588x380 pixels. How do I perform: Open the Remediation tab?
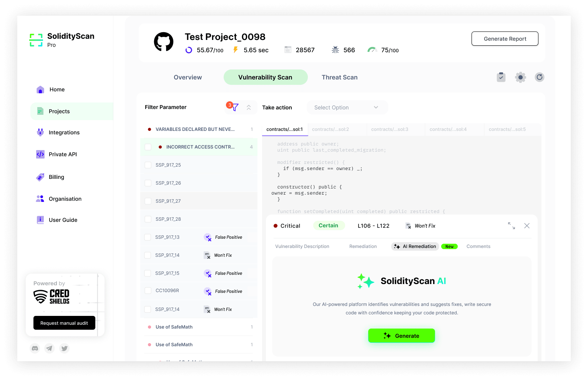point(363,246)
